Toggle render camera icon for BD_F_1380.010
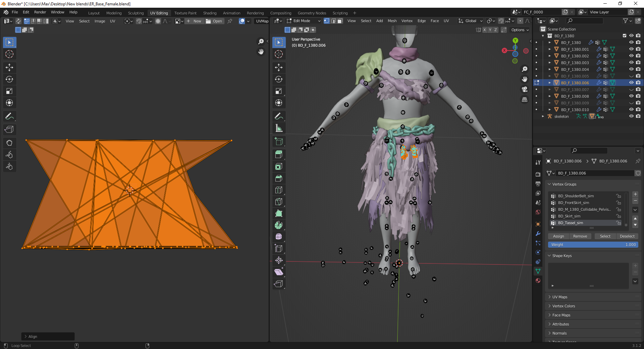Image resolution: width=644 pixels, height=349 pixels. pos(638,109)
